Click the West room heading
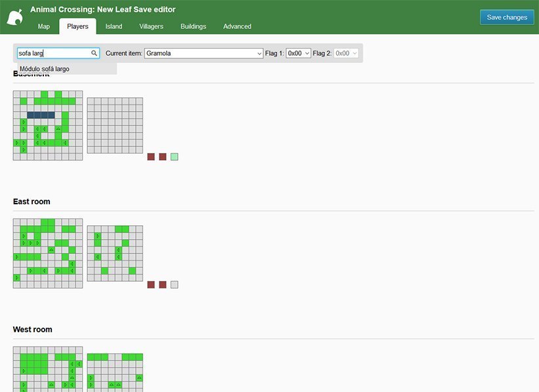 coord(33,330)
